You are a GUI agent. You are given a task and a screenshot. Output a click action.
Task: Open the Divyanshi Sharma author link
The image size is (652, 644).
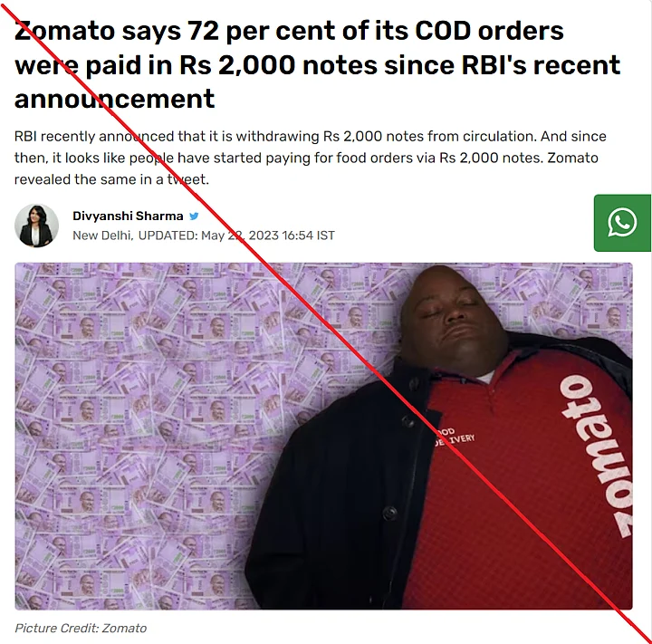click(128, 216)
